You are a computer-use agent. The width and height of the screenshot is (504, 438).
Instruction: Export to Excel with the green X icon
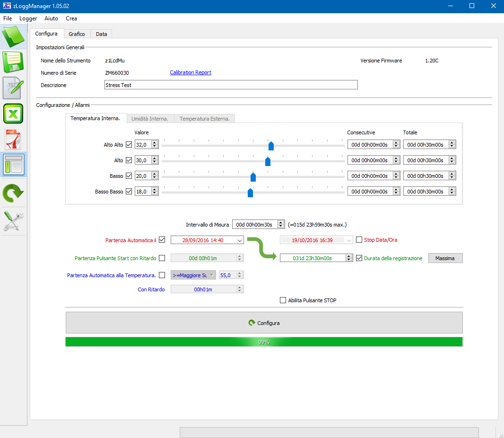coord(14,114)
